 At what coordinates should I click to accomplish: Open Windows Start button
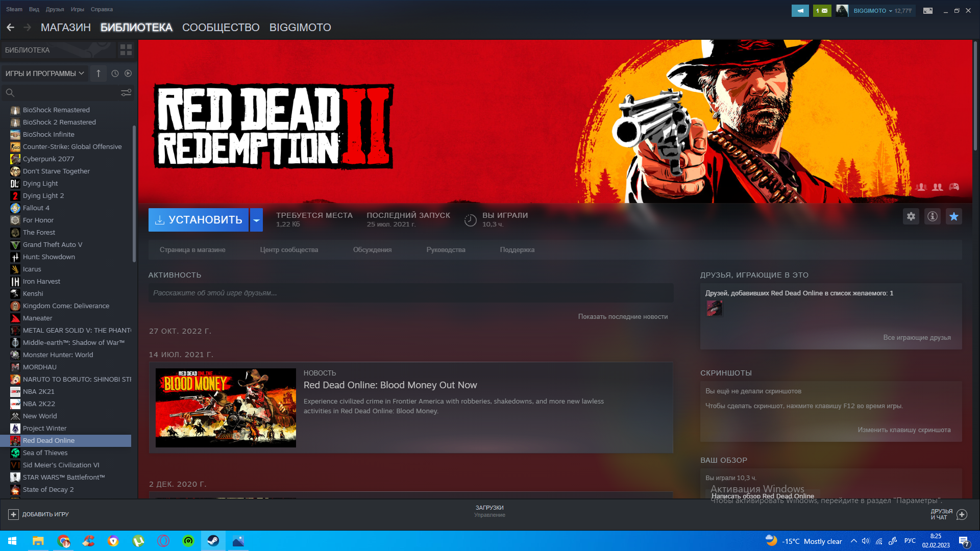(x=12, y=541)
